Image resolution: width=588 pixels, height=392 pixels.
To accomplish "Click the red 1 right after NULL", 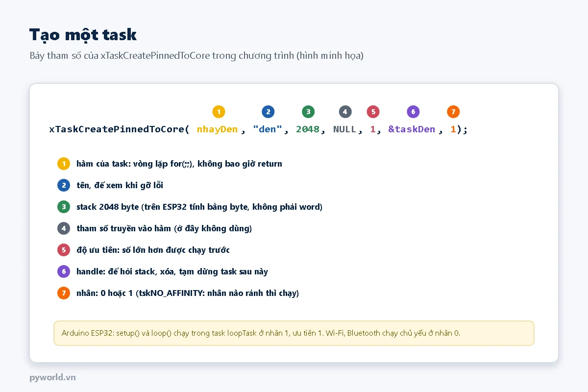I will click(373, 129).
